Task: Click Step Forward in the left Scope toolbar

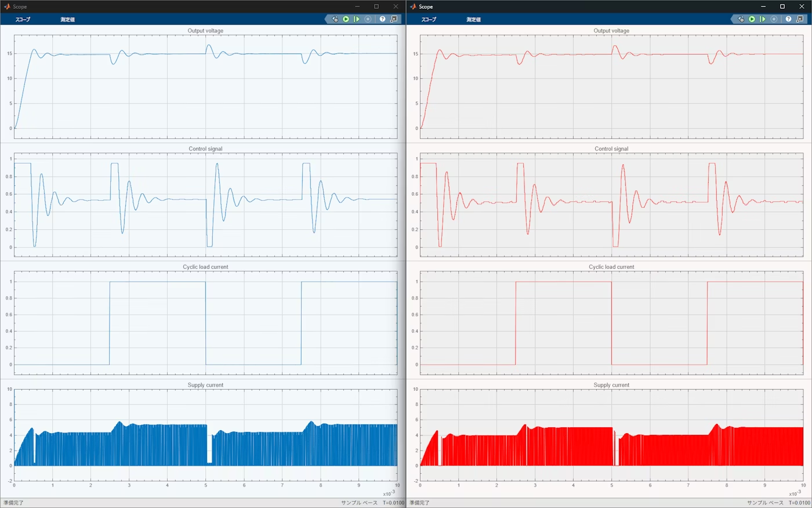Action: click(357, 19)
